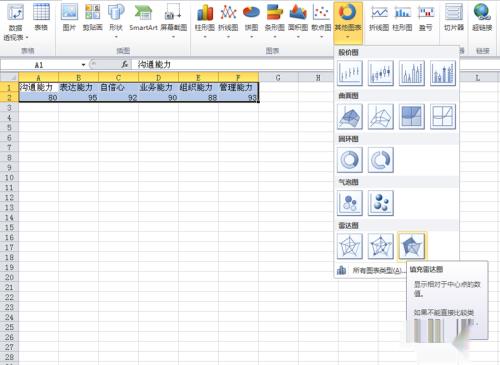The image size is (500, 365).
Task: Click cell A2 with value 80
Action: (38, 97)
